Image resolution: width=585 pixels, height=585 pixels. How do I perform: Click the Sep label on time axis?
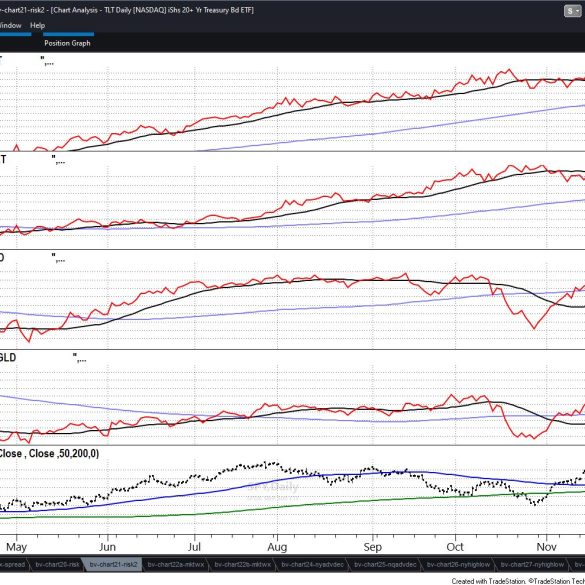pos(373,547)
